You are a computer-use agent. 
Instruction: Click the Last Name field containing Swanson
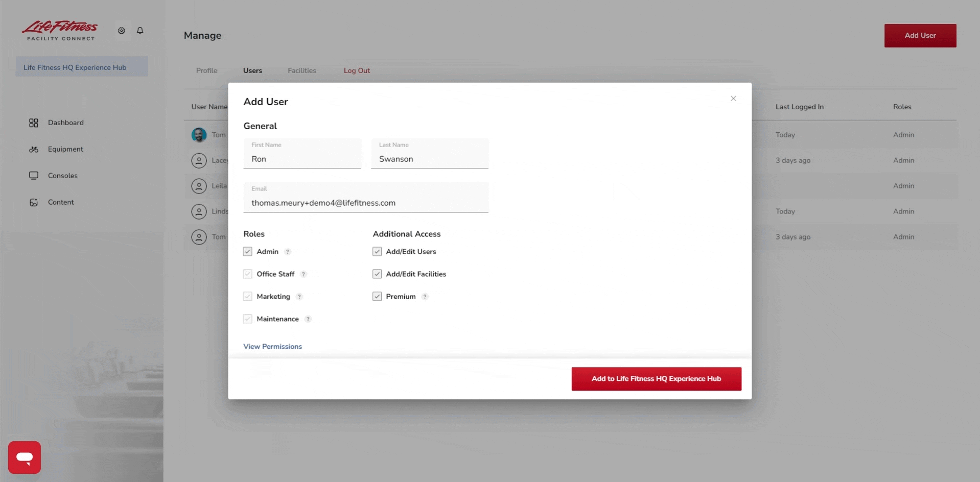[430, 154]
